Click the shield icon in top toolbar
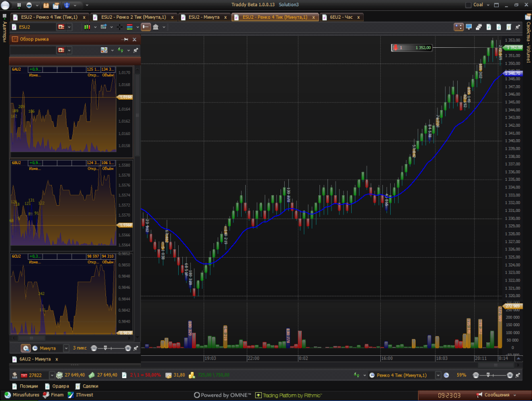 (67, 5)
